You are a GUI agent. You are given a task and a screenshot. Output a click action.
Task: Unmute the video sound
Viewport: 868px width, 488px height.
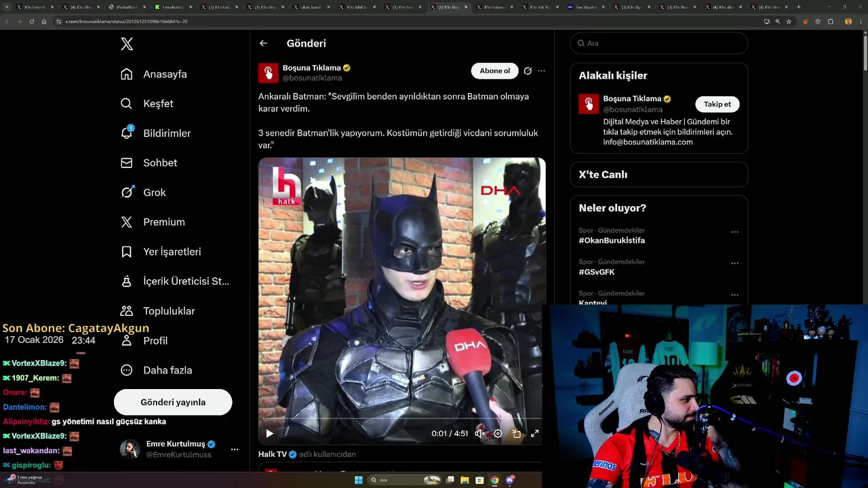click(x=479, y=434)
